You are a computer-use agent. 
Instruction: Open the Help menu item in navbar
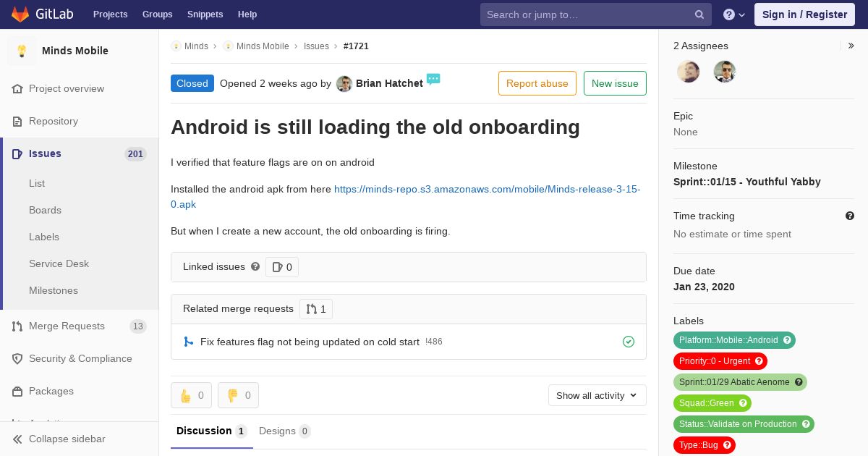247,14
